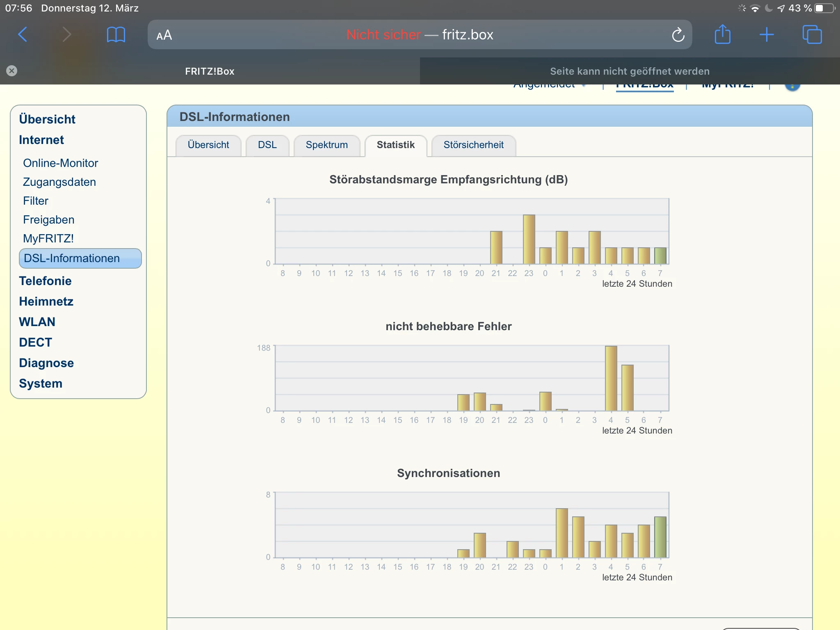Switch to the 'Seite kann nicht geöffnet werden' tab
The image size is (840, 630).
[630, 71]
